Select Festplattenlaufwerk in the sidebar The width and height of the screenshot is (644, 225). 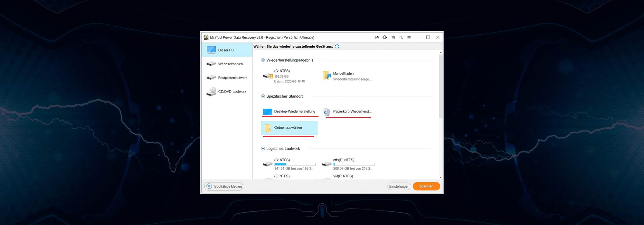pos(227,78)
